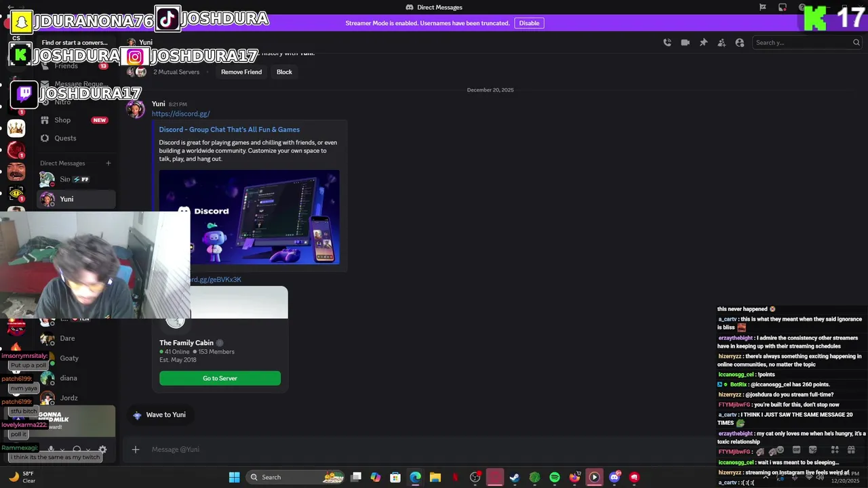
Task: Open Discord taskbar icon with 9+ badge
Action: tap(614, 477)
